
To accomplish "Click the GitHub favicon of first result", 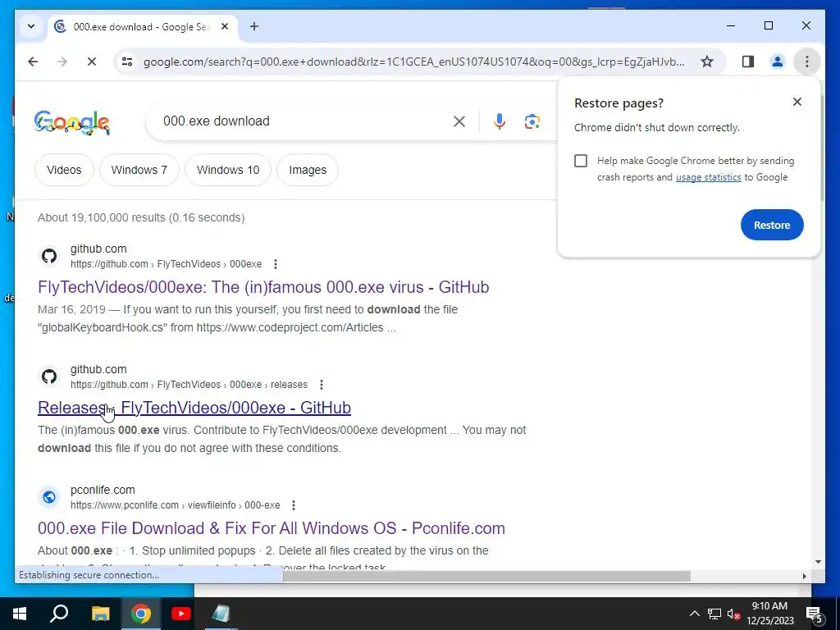I will [x=49, y=256].
